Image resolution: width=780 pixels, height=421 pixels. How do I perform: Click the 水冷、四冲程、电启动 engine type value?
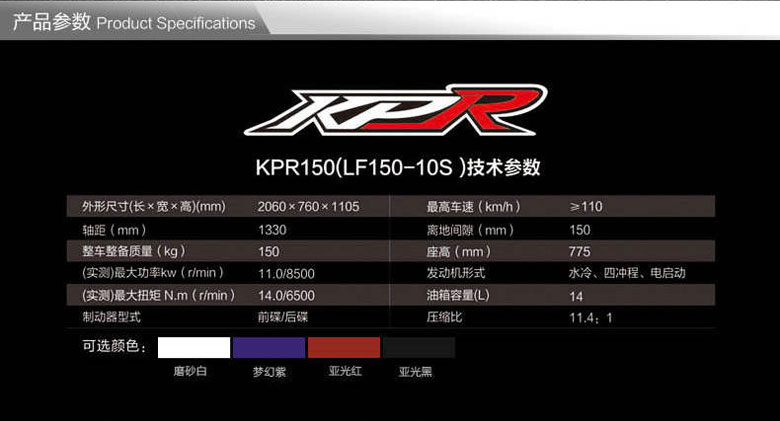point(627,273)
